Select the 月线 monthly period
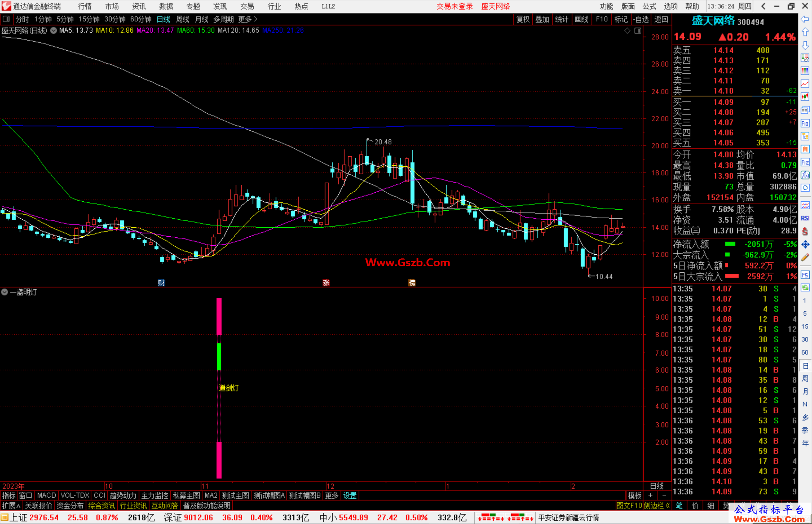The height and width of the screenshot is (524, 812). pyautogui.click(x=201, y=19)
